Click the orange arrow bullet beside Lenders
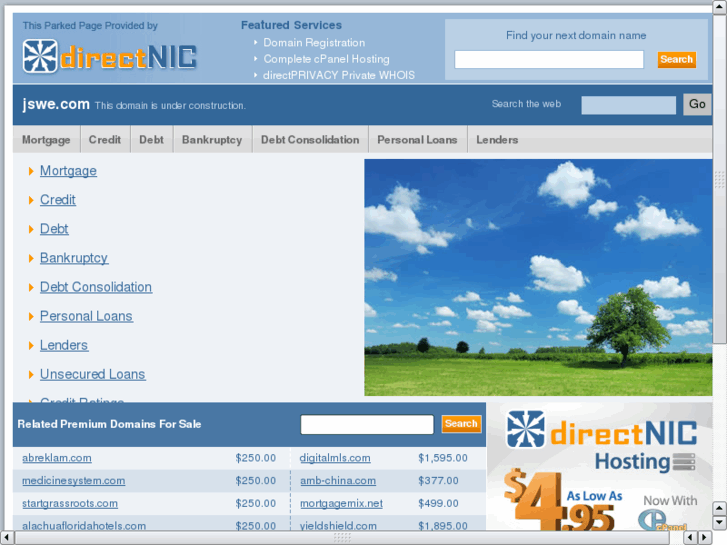Screen dimensions: 727x545 coord(31,346)
